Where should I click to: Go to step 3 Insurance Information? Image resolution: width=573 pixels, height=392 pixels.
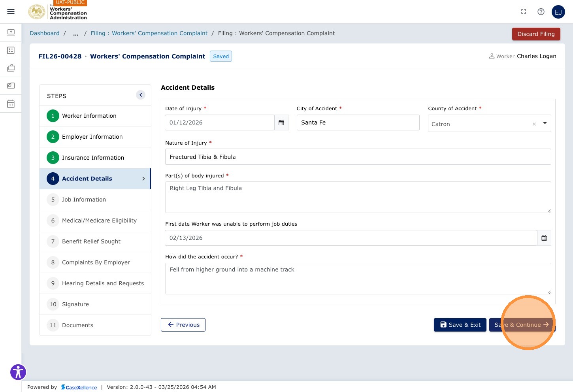tap(95, 158)
